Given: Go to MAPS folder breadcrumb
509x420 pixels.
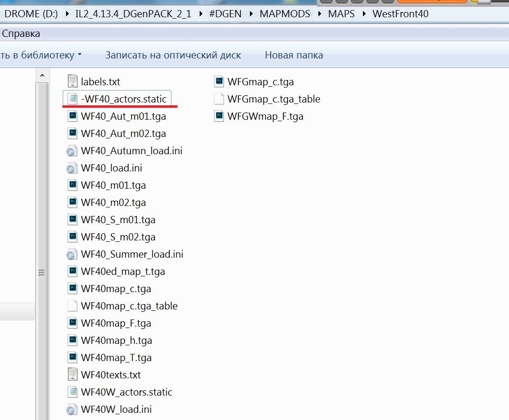Looking at the screenshot, I should click(341, 14).
